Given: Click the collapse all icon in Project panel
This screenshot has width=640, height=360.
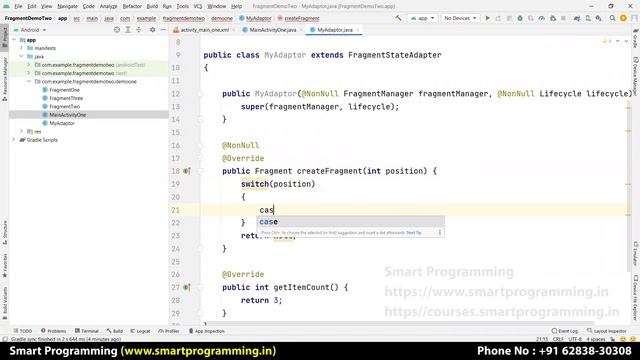Looking at the screenshot, I should [x=139, y=30].
